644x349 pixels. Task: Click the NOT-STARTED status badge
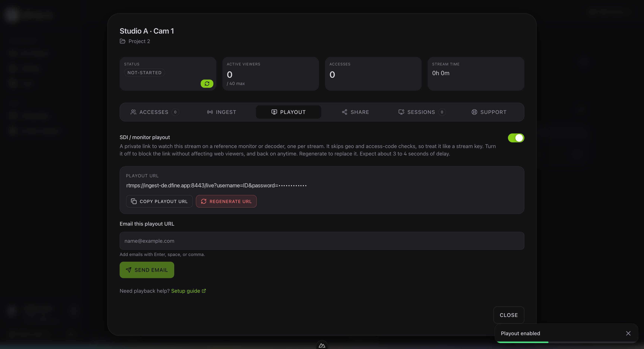click(x=144, y=73)
